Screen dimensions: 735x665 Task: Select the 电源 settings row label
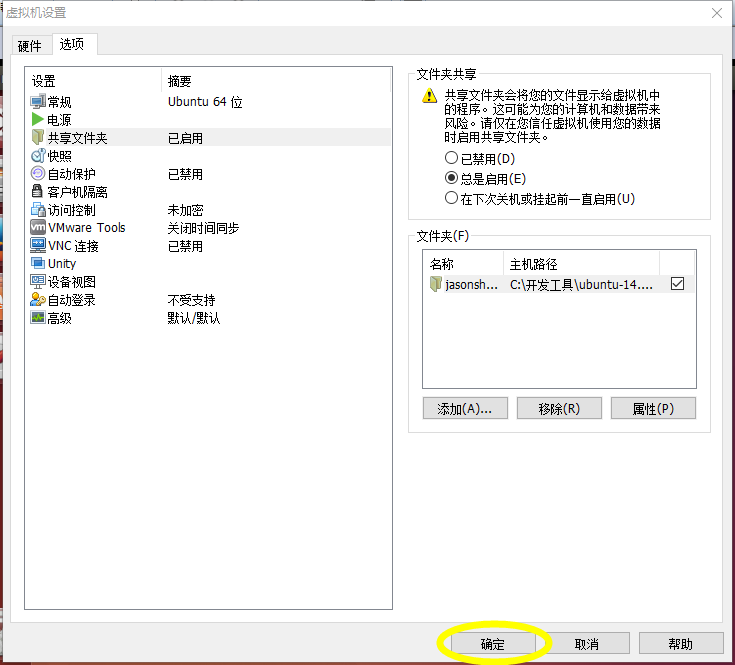pos(60,120)
